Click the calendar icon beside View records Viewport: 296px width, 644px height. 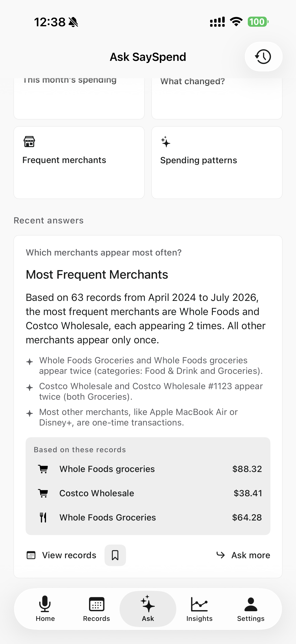pos(31,555)
